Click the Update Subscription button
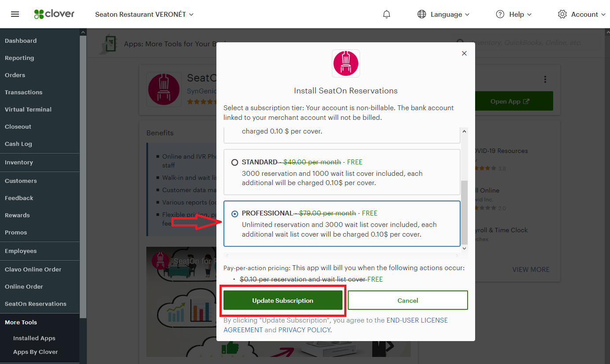The image size is (610, 364). tap(283, 301)
